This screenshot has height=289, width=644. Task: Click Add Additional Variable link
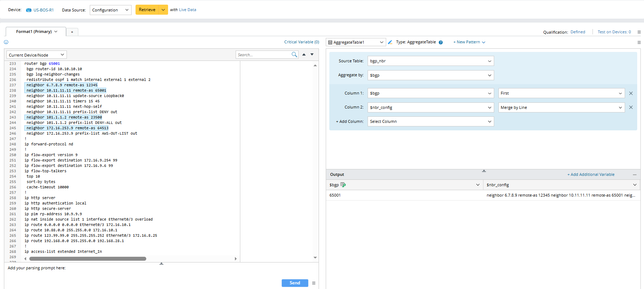[591, 175]
